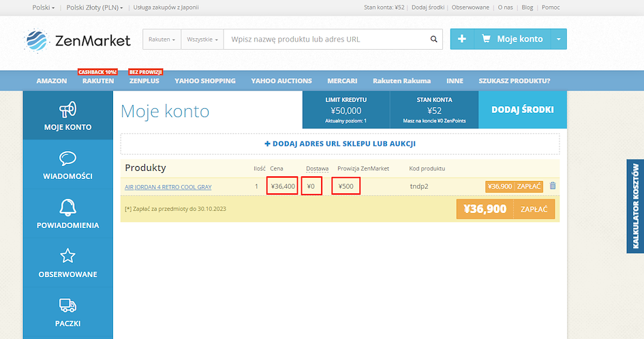Click STAN KONTA ¥52 panel
Viewport: 644px width, 339px height.
[434, 110]
